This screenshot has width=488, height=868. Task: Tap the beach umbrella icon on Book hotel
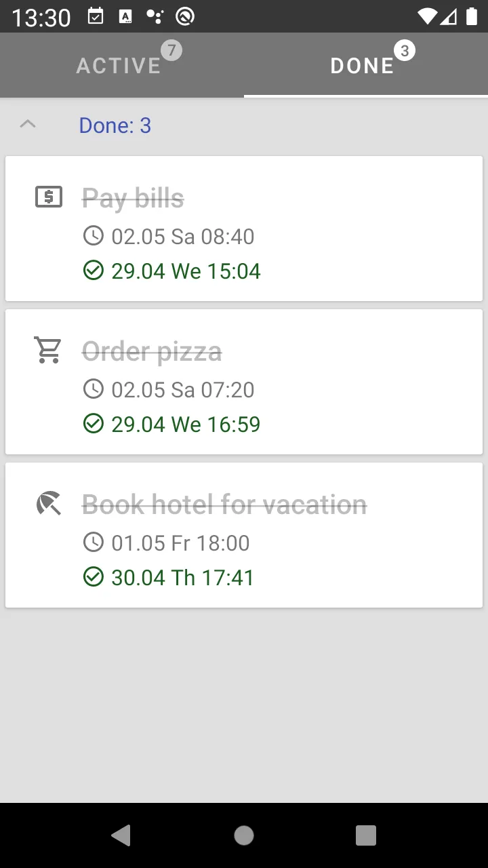coord(49,503)
